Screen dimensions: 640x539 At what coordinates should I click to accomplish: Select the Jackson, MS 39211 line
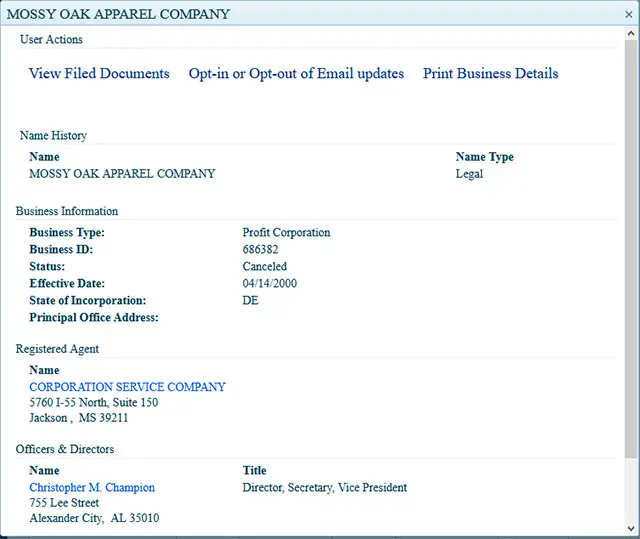pos(78,418)
